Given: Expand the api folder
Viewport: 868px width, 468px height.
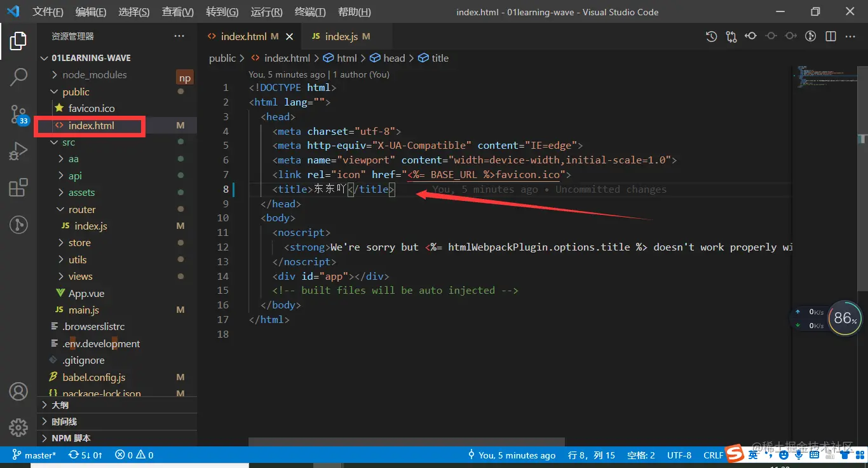Looking at the screenshot, I should 117,175.
